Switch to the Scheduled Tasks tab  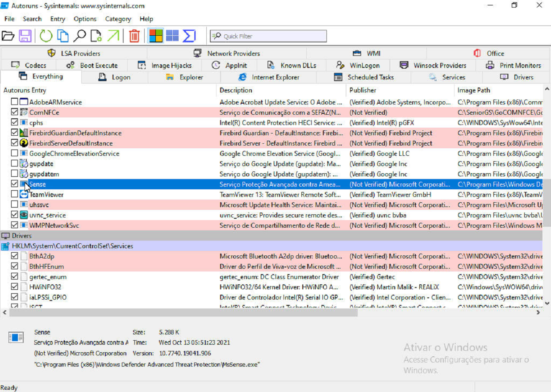[363, 77]
